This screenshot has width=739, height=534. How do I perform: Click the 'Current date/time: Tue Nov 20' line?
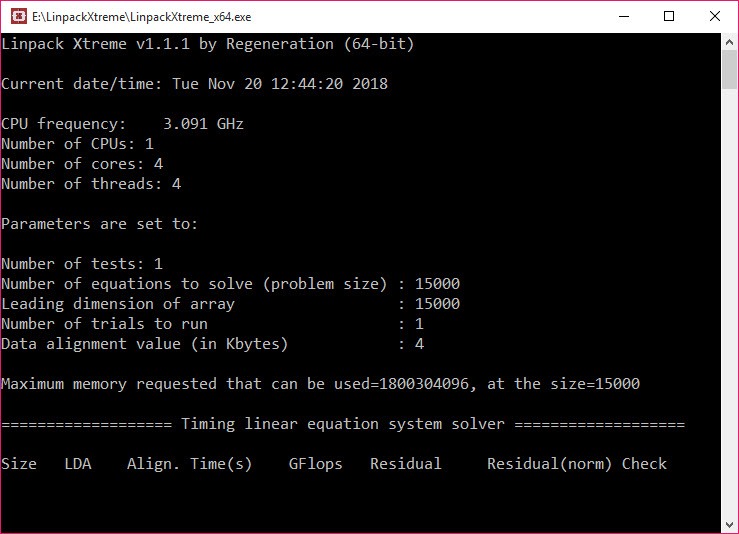(195, 84)
